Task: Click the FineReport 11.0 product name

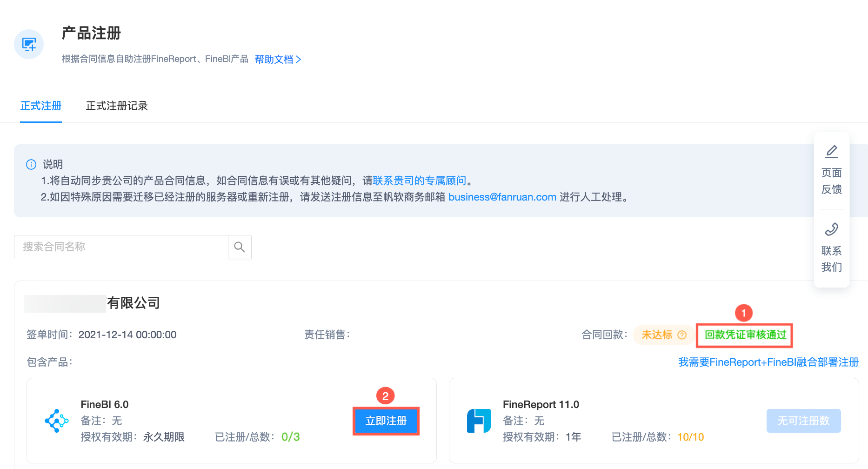Action: 541,404
